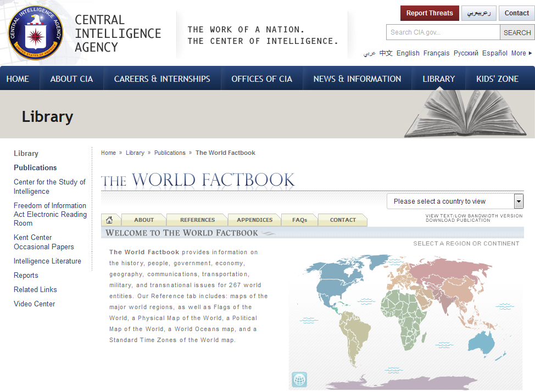Click the Search button
535x392 pixels.
pos(517,32)
